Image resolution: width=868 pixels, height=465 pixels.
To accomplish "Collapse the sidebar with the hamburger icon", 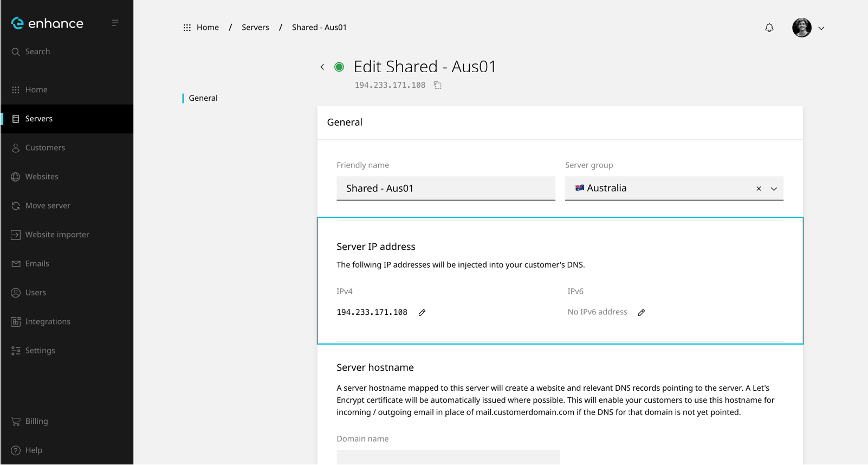I will coord(115,23).
